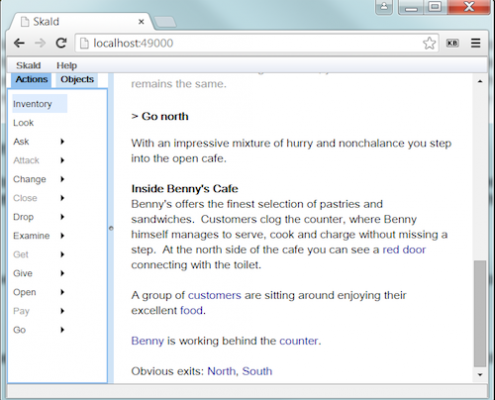Viewport: 495px width, 400px height.
Task: Open a new tab button
Action: pos(165,22)
